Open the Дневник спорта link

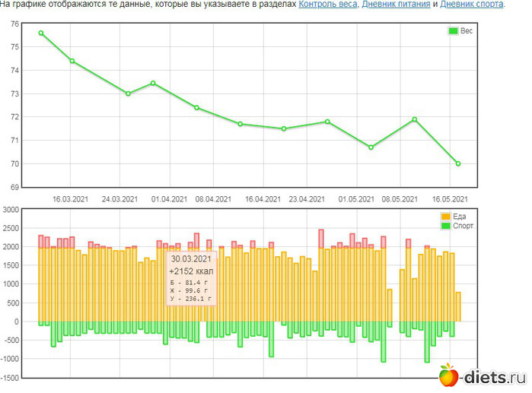click(471, 5)
